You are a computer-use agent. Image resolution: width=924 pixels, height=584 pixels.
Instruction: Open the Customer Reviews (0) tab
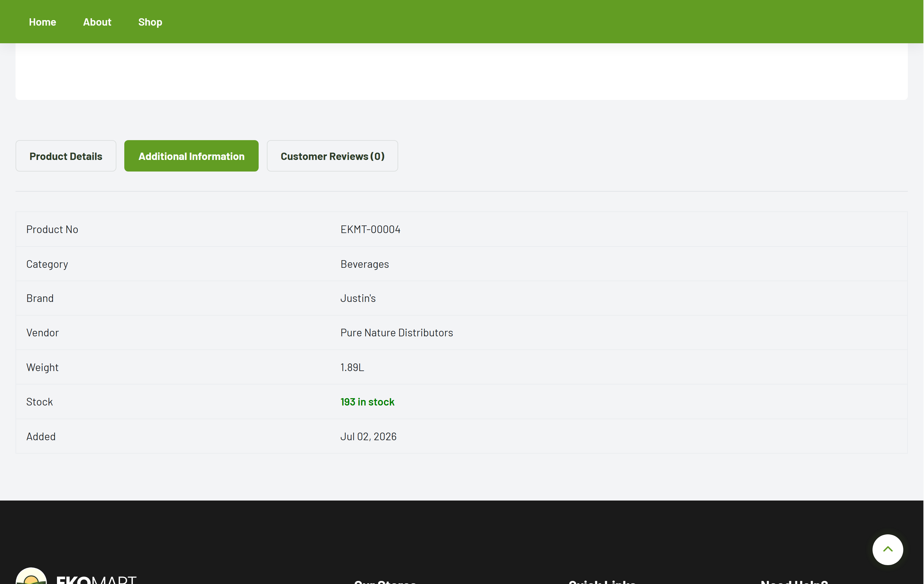click(332, 156)
